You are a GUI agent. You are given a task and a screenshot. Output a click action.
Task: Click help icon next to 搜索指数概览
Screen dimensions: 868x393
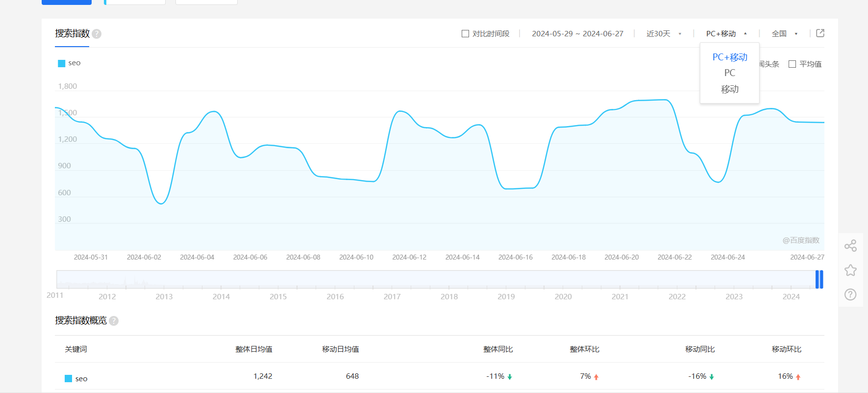pos(114,321)
